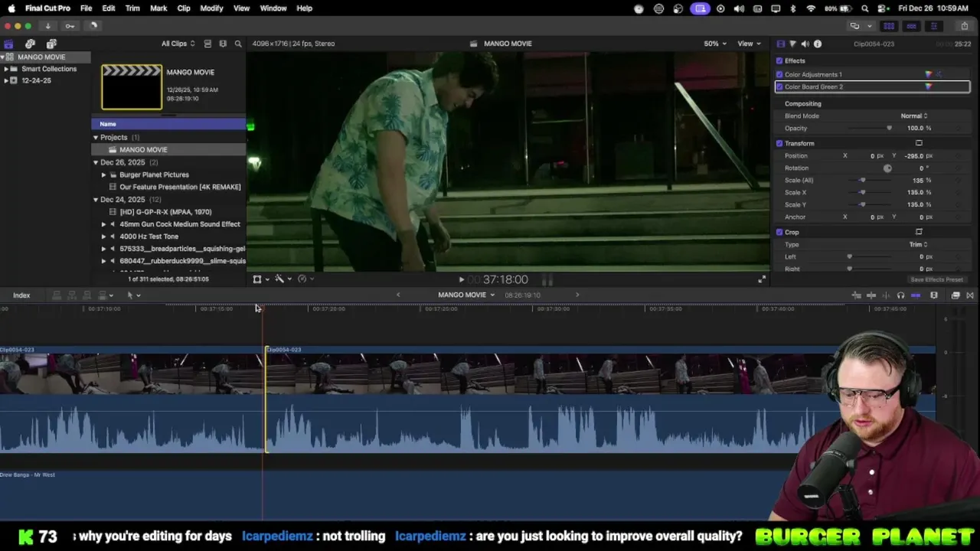Select the Color inspector triangle icon

point(792,44)
